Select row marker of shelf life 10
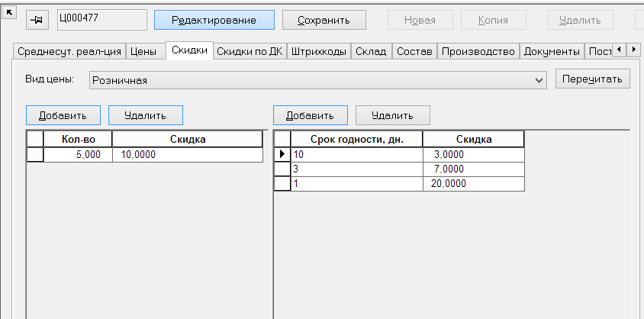This screenshot has height=319, width=644. [282, 154]
